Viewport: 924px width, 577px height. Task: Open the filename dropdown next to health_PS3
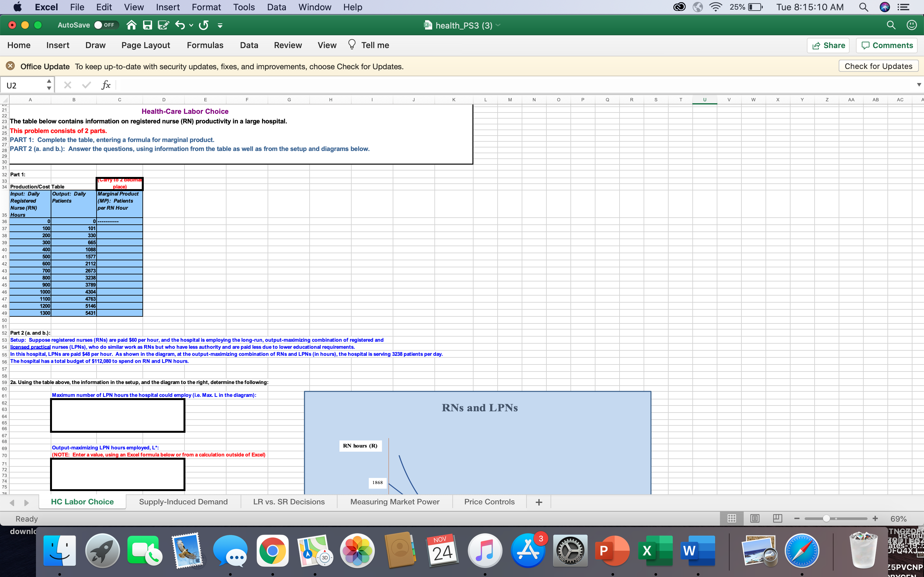tap(498, 25)
